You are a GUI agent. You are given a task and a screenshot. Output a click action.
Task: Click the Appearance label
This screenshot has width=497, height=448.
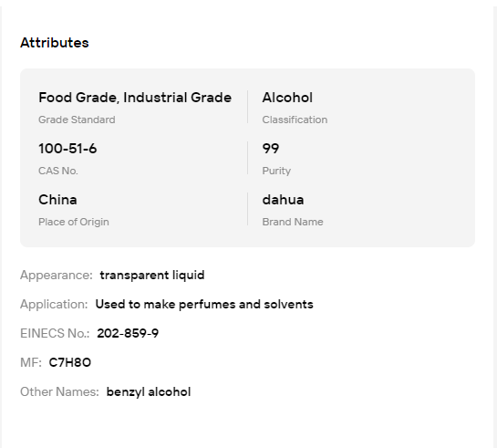pyautogui.click(x=57, y=276)
